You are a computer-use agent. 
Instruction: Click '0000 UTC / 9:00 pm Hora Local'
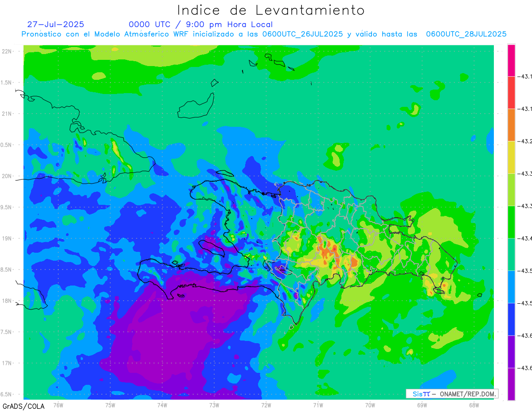[201, 24]
